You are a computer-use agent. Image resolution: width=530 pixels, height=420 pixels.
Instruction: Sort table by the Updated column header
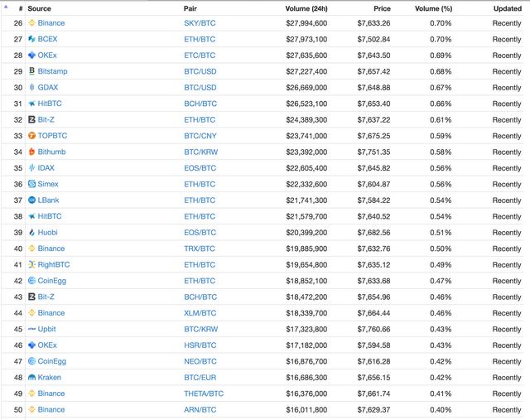[508, 8]
